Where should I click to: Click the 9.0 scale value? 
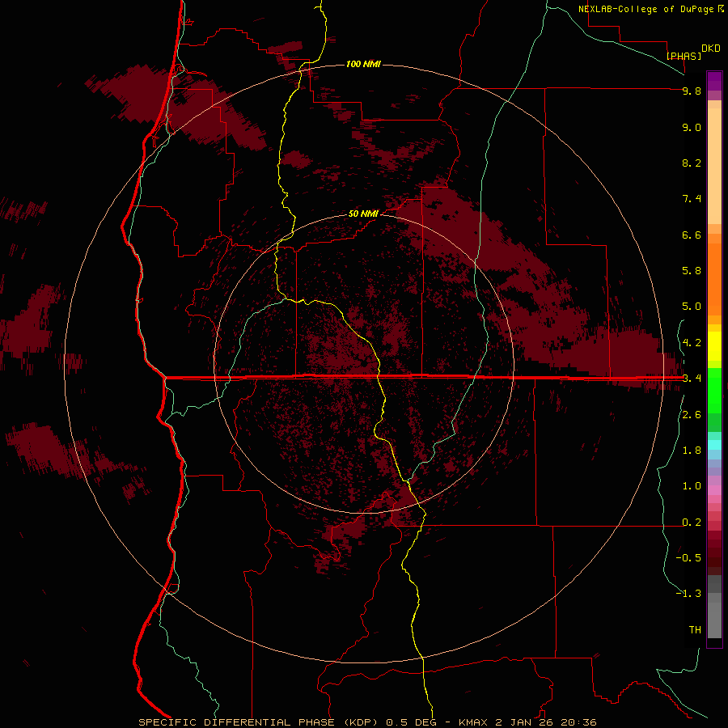pos(692,127)
